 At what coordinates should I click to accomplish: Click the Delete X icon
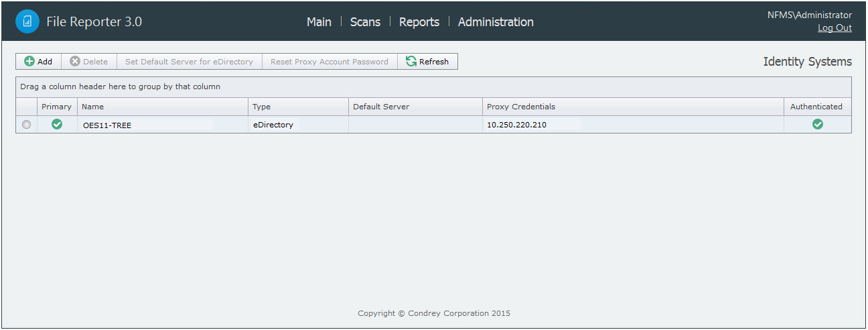coord(75,62)
